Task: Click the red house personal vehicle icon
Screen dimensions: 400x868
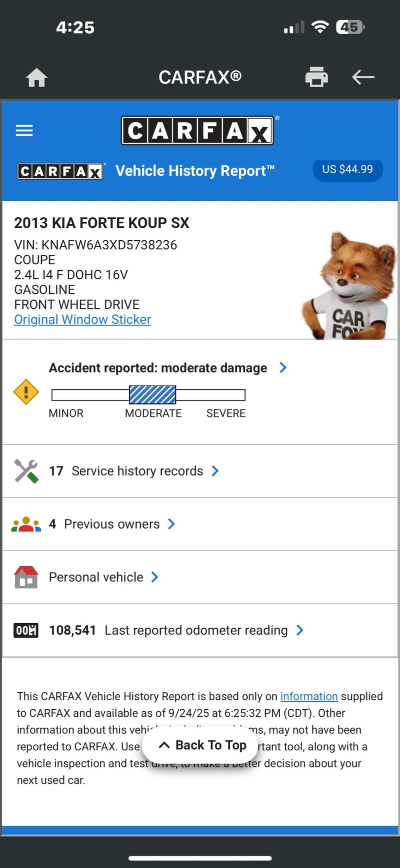Action: coord(26,577)
